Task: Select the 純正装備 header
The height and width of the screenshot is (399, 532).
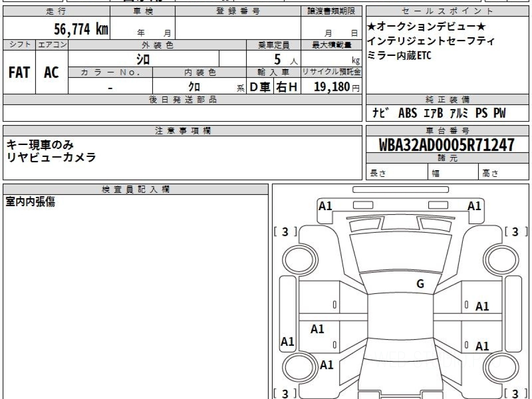Action: pos(447,100)
